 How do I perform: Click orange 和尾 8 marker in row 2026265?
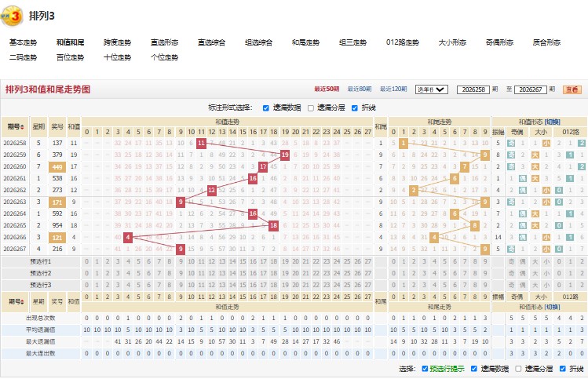(x=475, y=225)
